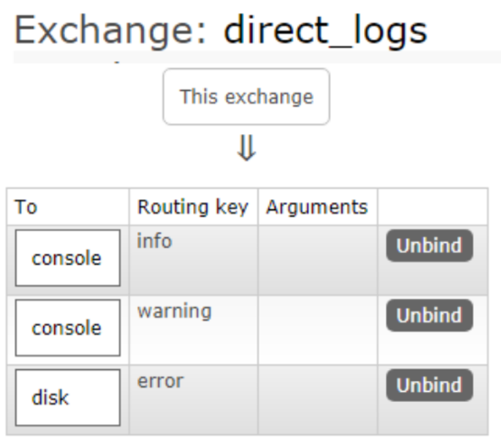Click the "Routing key" column header
Image resolution: width=501 pixels, height=448 pixels.
pyautogui.click(x=193, y=207)
